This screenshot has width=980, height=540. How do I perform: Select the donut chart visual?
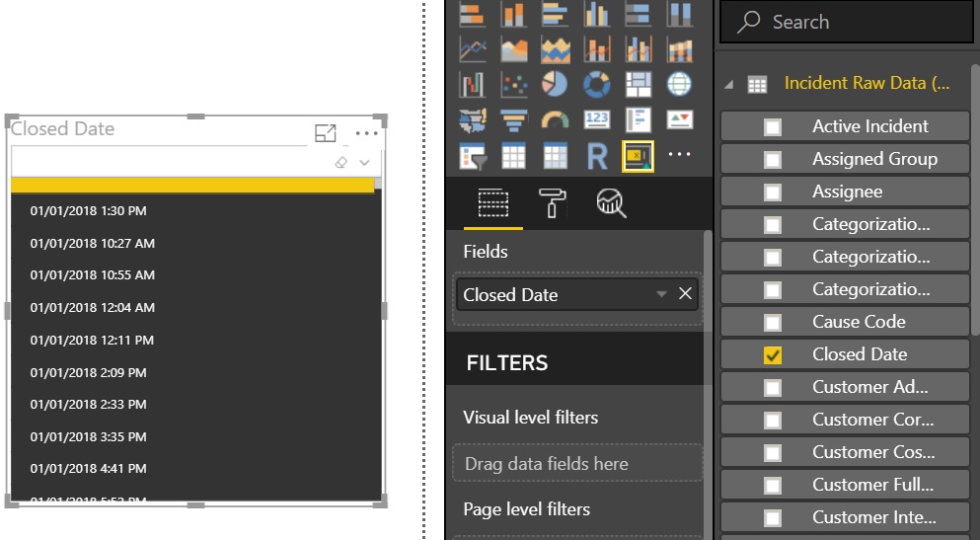click(597, 84)
